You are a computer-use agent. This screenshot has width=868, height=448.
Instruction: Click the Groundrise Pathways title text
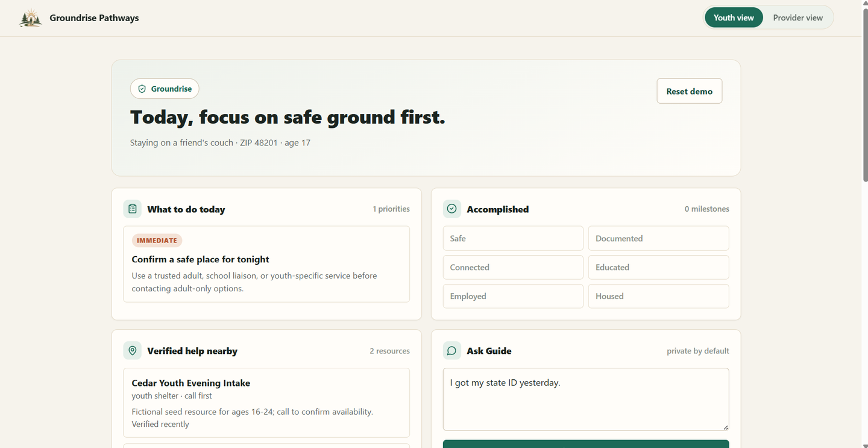pyautogui.click(x=94, y=18)
